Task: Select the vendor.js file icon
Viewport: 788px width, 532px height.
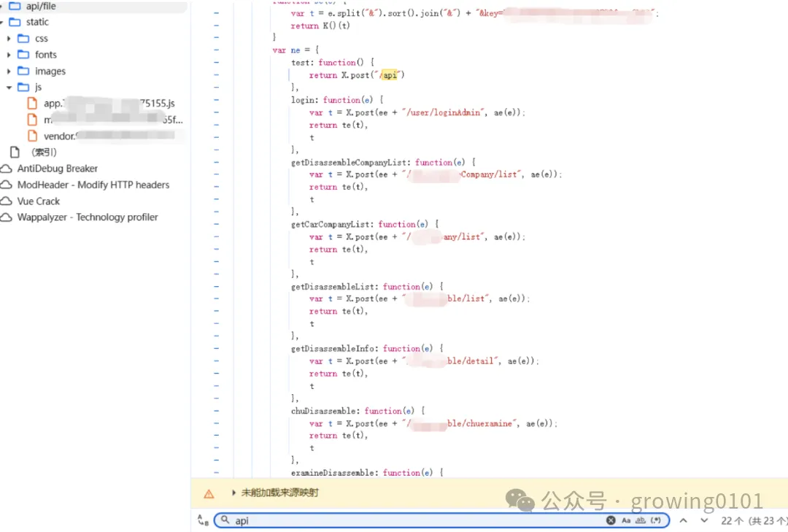Action: coord(31,136)
